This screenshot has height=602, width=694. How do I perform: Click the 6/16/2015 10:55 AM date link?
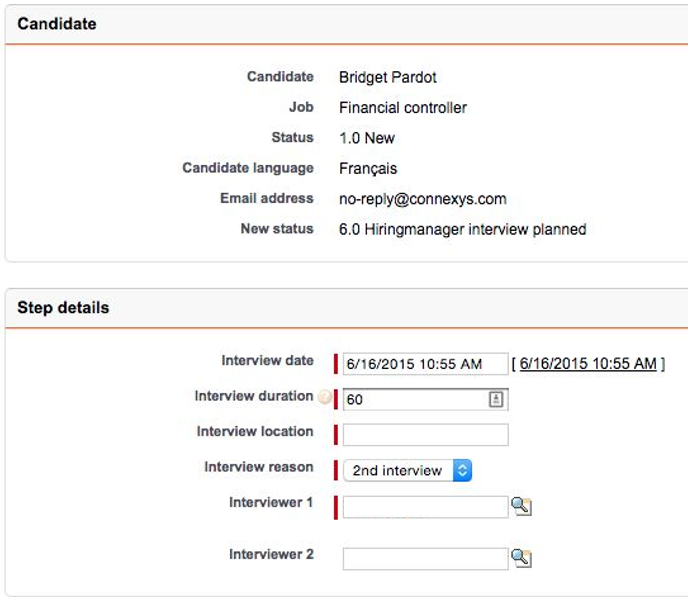tap(588, 364)
